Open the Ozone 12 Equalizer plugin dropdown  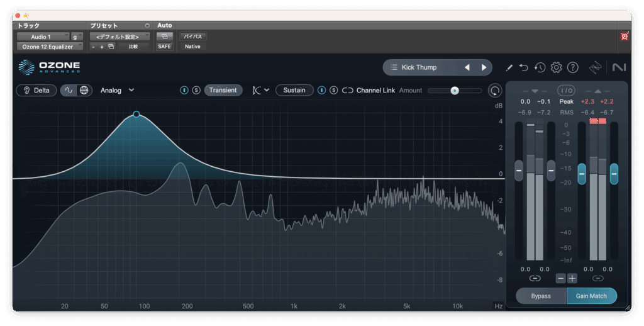pos(49,47)
